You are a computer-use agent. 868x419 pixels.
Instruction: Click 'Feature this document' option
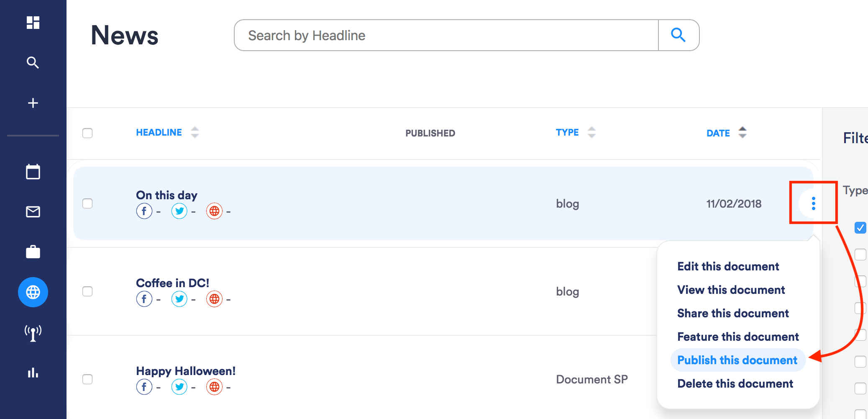pos(738,337)
